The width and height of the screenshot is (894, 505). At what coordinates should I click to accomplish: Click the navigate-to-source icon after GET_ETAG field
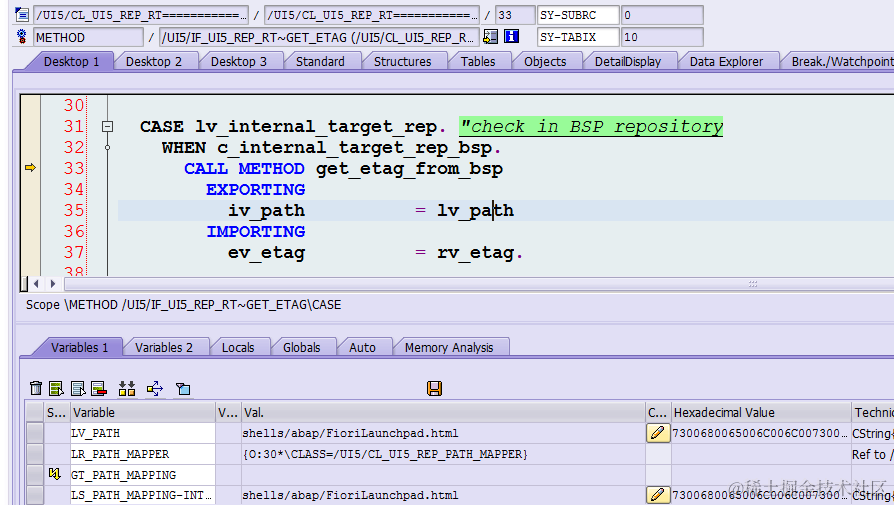point(490,37)
